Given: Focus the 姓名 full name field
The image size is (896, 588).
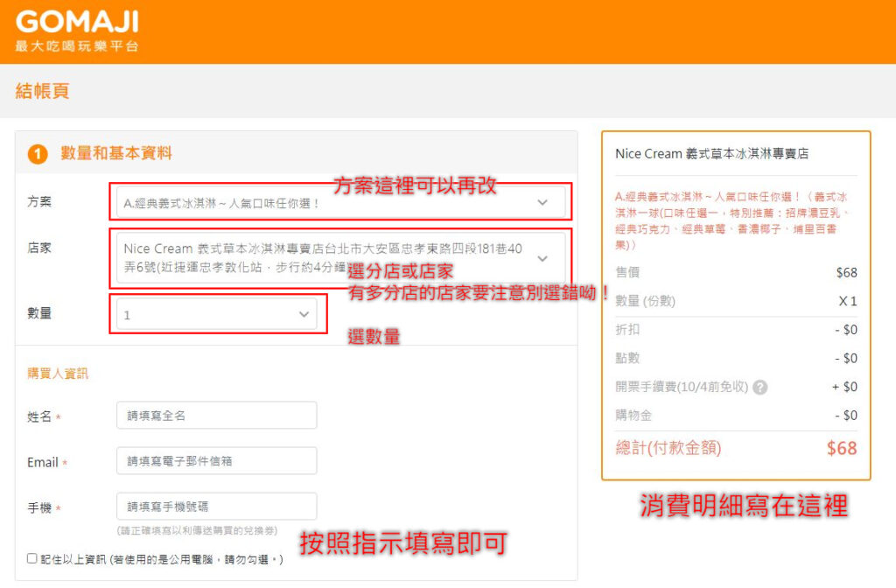Looking at the screenshot, I should (x=216, y=416).
